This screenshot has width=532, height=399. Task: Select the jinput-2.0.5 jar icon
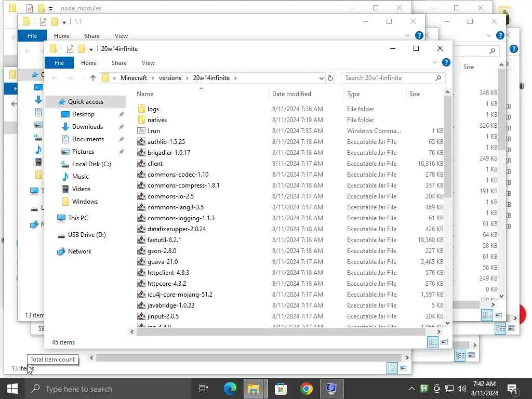point(141,316)
